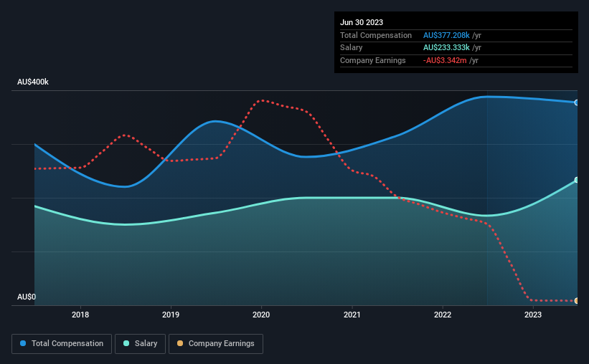Click the 2021 x-axis label
This screenshot has height=364, width=589.
click(352, 315)
